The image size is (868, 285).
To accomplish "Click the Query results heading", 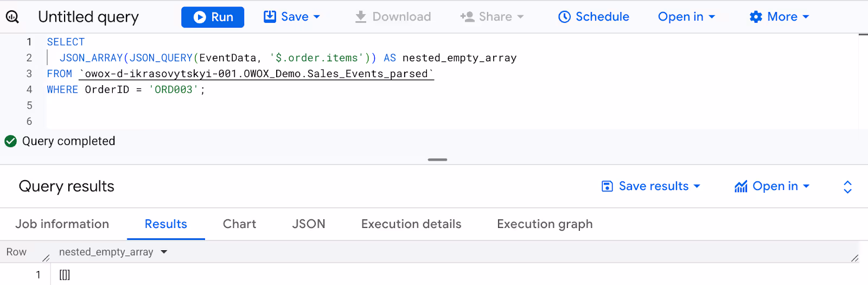I will tap(67, 186).
